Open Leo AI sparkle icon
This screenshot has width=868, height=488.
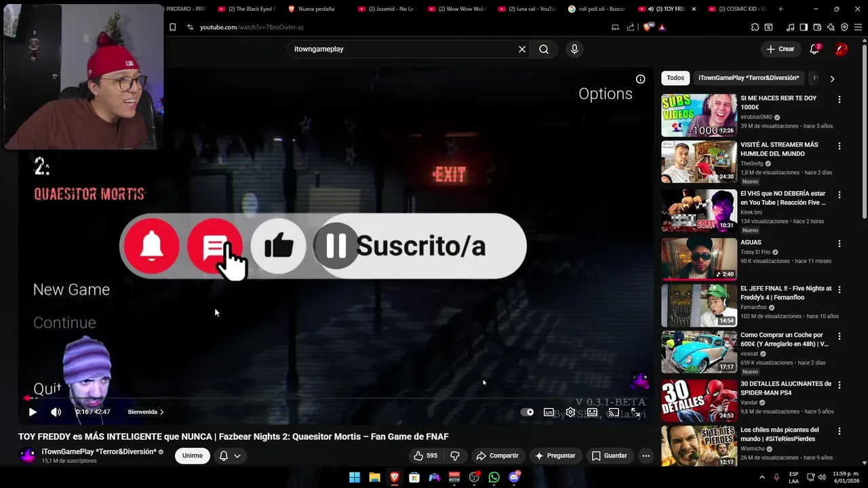pos(831,27)
